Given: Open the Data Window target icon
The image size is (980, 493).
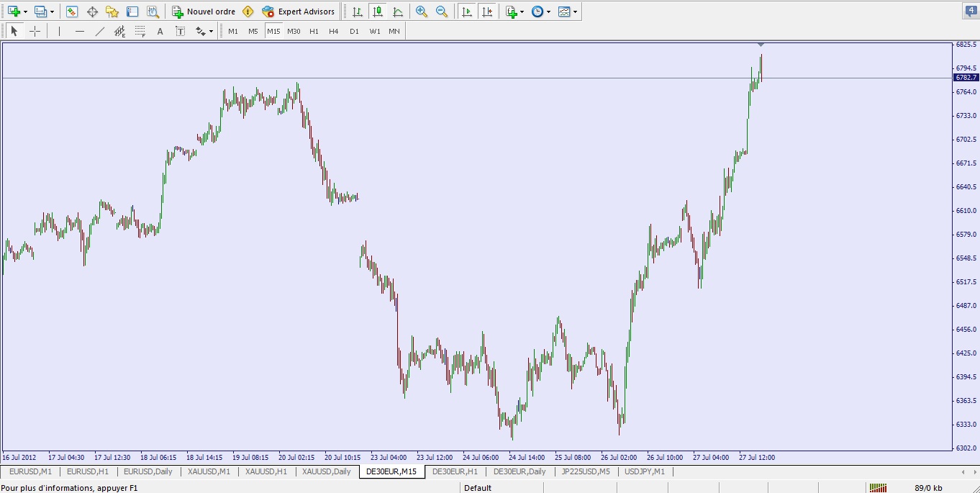Looking at the screenshot, I should click(x=92, y=12).
